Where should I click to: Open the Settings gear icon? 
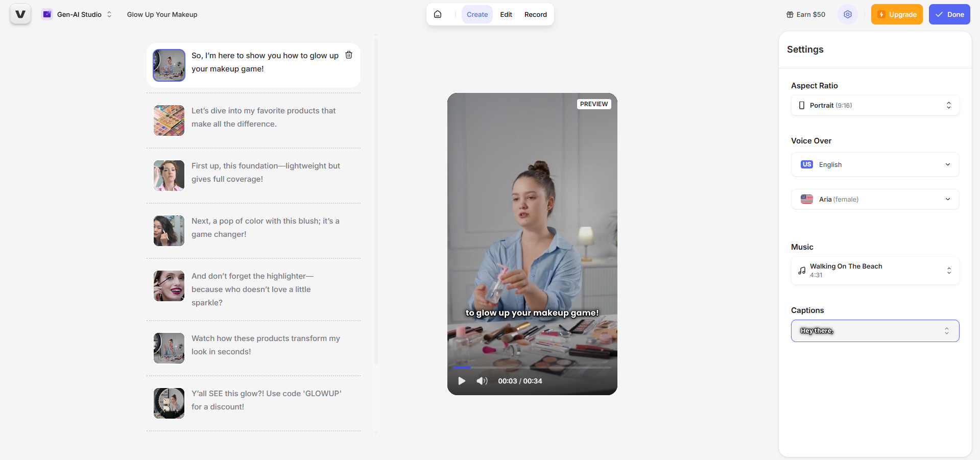pyautogui.click(x=847, y=14)
